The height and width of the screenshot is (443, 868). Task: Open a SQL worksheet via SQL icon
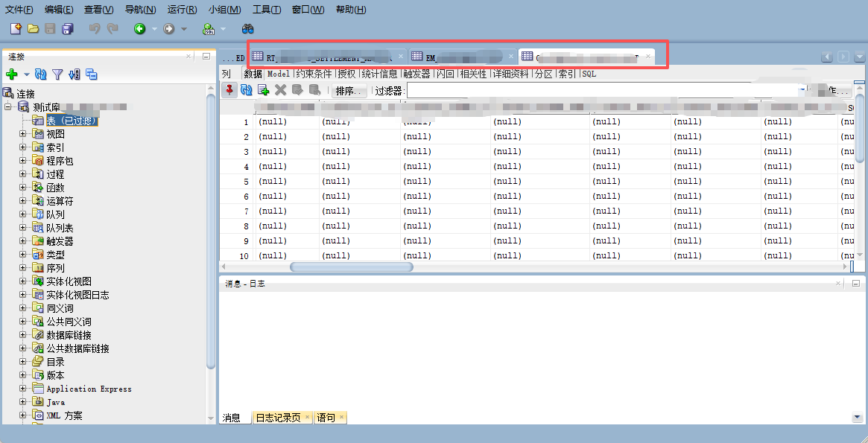coord(209,29)
